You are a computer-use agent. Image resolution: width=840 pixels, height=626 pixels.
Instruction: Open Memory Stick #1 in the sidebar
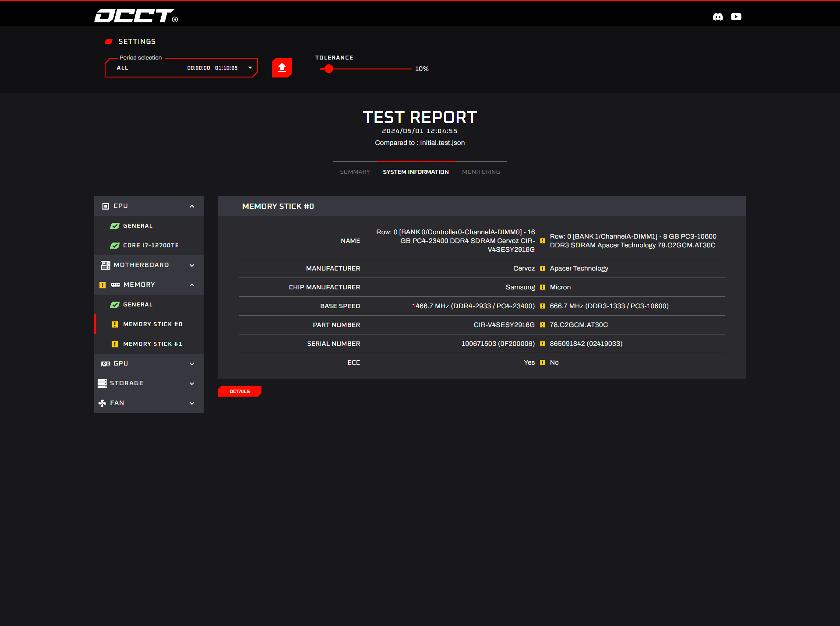pos(149,344)
